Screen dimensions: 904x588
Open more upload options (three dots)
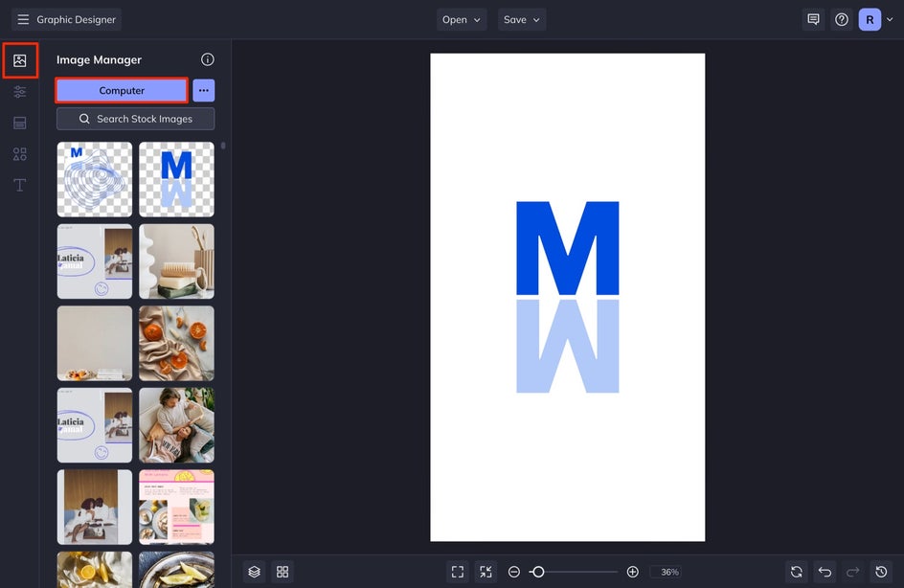coord(204,91)
